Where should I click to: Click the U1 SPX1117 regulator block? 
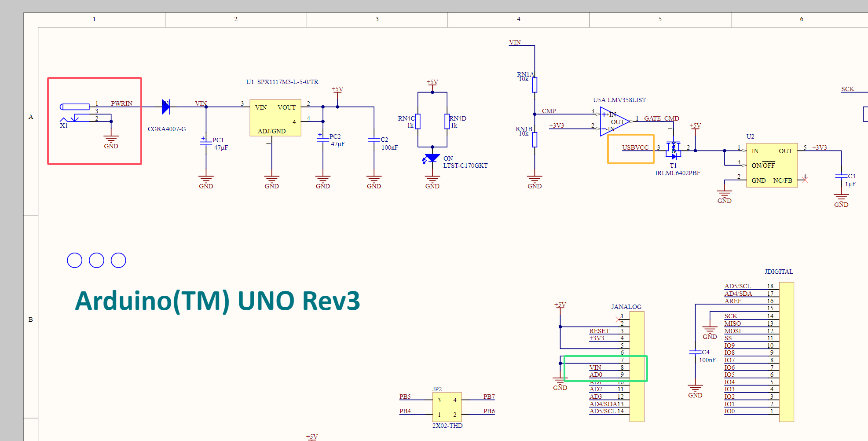(275, 118)
